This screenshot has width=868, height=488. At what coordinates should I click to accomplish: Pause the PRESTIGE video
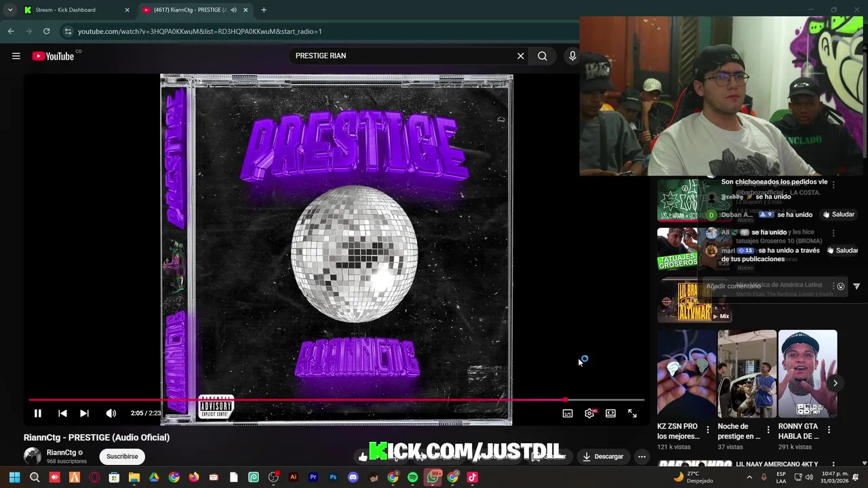[x=38, y=413]
